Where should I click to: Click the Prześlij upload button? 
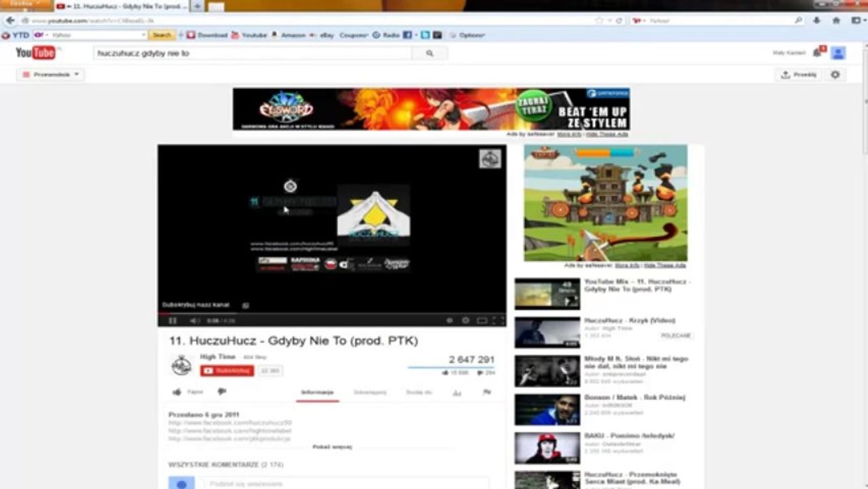point(799,75)
